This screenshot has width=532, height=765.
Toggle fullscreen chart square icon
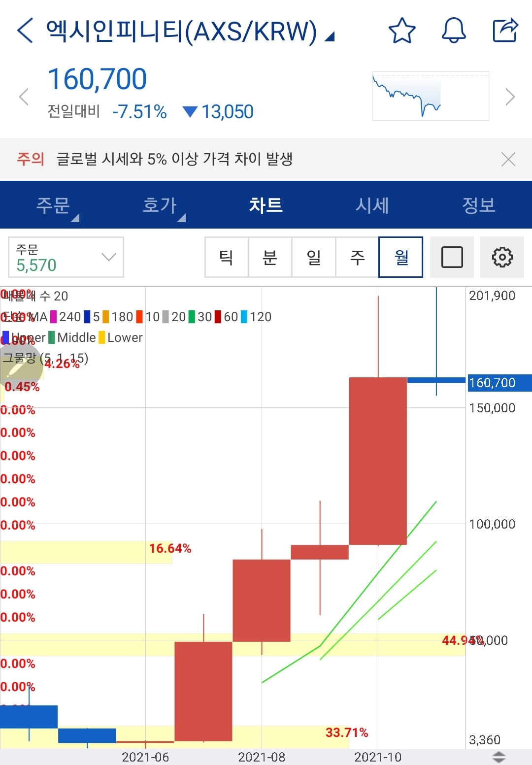[452, 257]
